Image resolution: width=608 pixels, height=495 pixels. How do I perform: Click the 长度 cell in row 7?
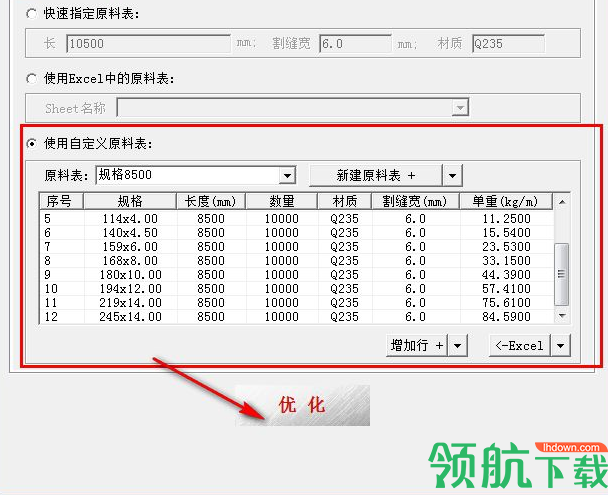[x=211, y=247]
